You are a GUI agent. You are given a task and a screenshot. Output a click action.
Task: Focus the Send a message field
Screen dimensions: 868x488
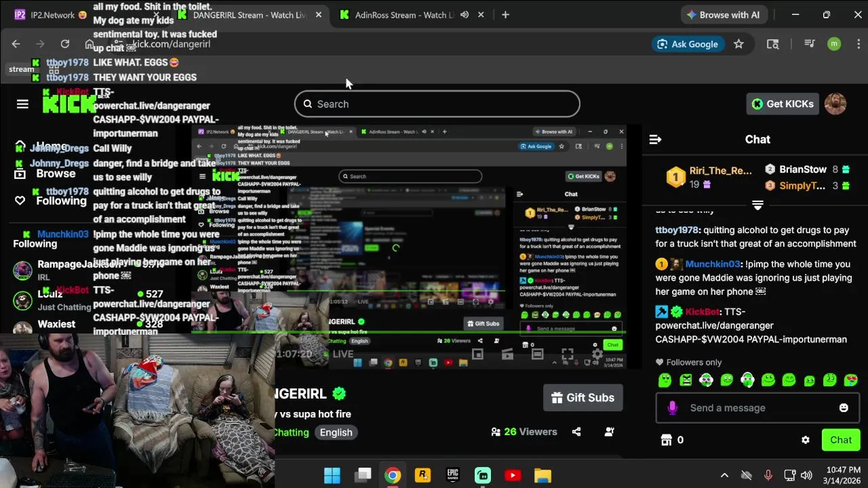click(x=757, y=408)
